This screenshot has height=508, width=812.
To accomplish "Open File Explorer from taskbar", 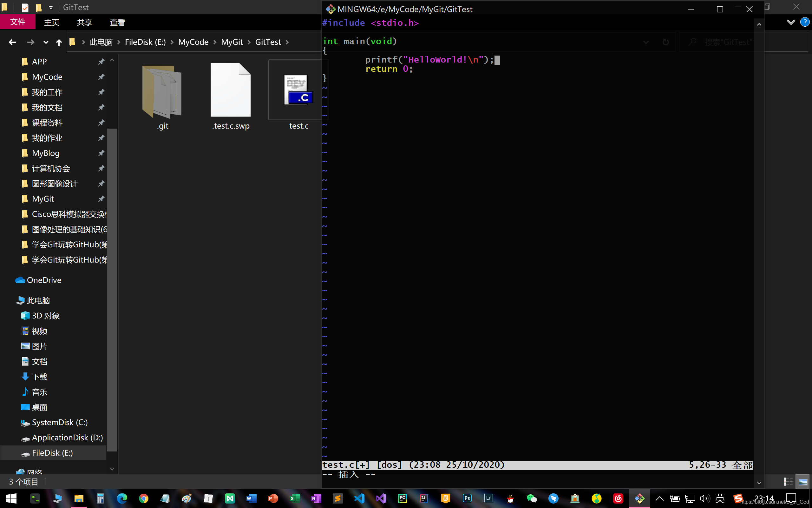I will [79, 498].
